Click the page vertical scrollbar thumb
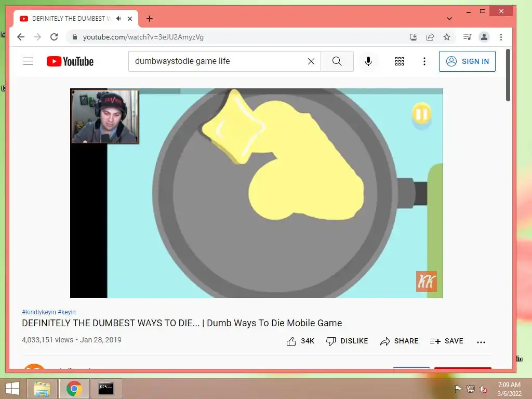This screenshot has width=532, height=399. pyautogui.click(x=508, y=75)
